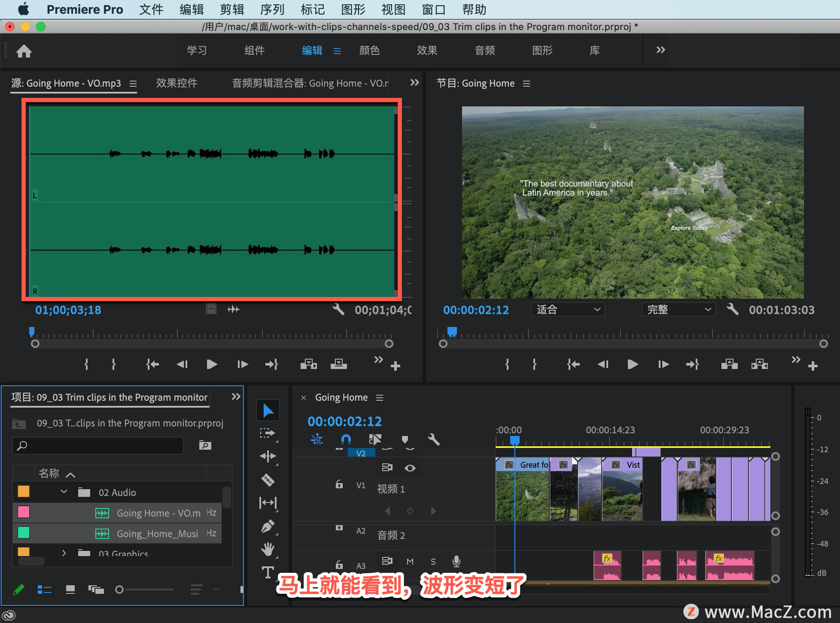Play the program monitor
This screenshot has height=623, width=840.
point(632,364)
